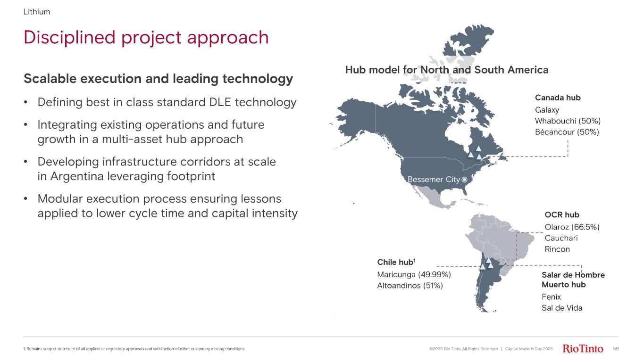
Task: Click the 'Chile hub' heading
Action: coord(396,262)
